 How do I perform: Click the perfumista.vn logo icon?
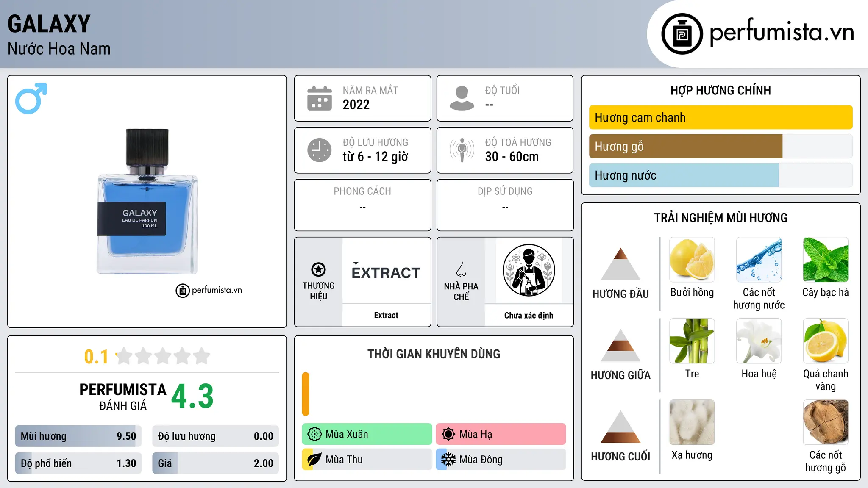[x=682, y=34]
